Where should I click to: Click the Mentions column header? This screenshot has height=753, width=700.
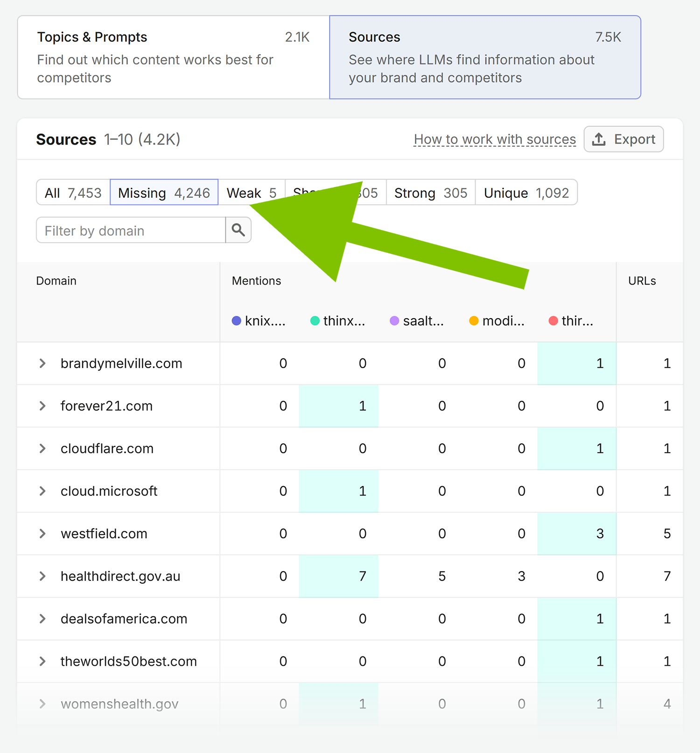pyautogui.click(x=257, y=281)
